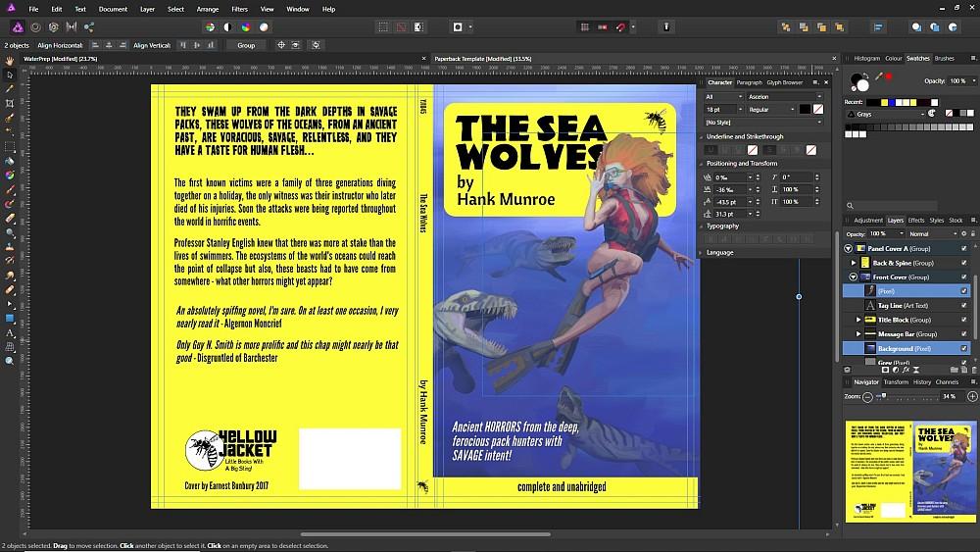Click the Deselect toolbar icon
The height and width of the screenshot is (552, 980).
[x=401, y=26]
